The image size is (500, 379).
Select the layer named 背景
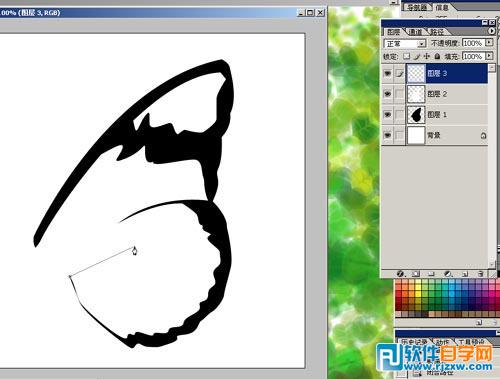click(x=434, y=135)
